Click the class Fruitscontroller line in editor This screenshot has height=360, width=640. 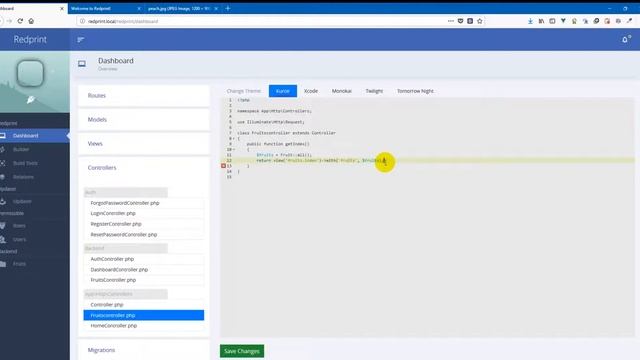(x=286, y=133)
